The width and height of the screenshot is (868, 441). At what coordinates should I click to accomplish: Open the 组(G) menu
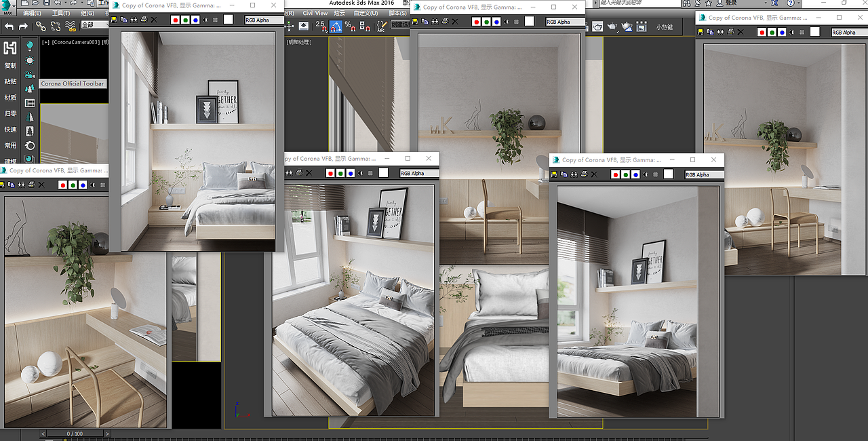tap(87, 13)
